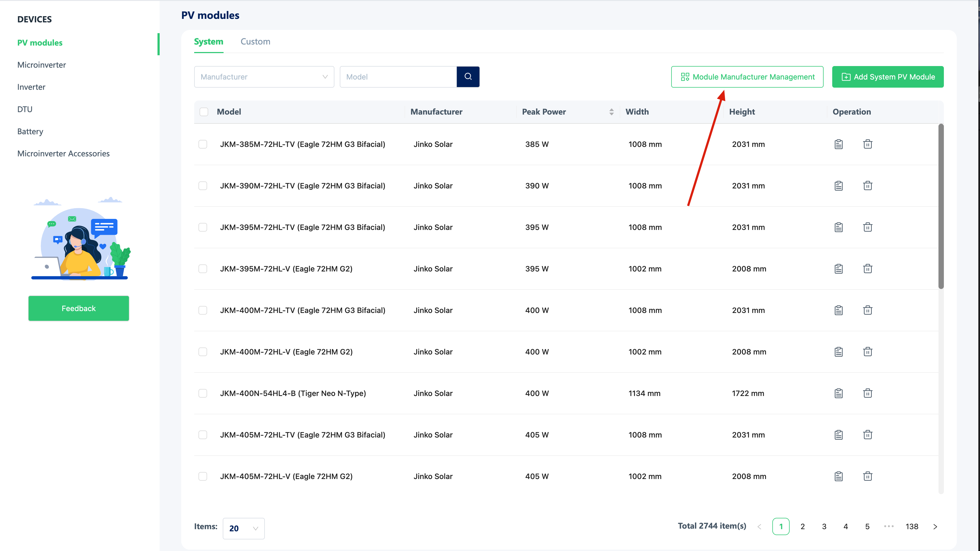Click Module Manufacturer Management button
This screenshot has width=980, height=551.
point(747,77)
